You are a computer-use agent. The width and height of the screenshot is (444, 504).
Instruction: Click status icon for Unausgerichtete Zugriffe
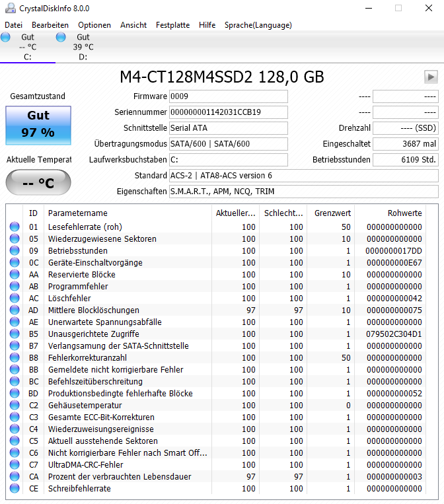click(15, 334)
